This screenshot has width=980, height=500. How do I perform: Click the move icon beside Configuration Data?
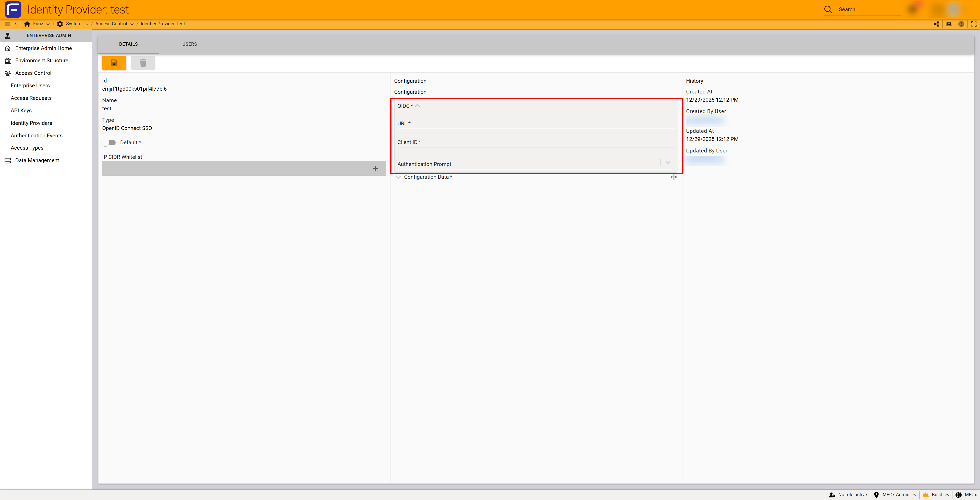click(x=673, y=177)
